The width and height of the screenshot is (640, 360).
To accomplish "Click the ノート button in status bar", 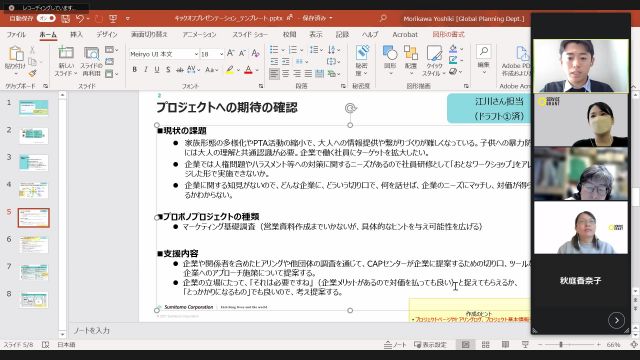I will click(395, 344).
